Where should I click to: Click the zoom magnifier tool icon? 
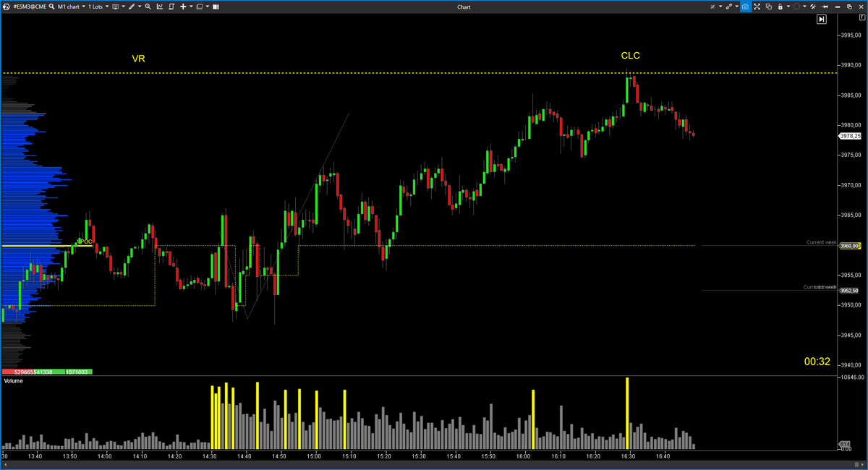[148, 7]
